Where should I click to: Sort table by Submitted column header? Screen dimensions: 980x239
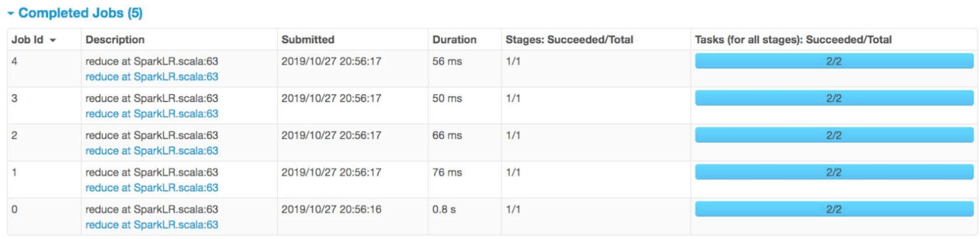coord(308,40)
